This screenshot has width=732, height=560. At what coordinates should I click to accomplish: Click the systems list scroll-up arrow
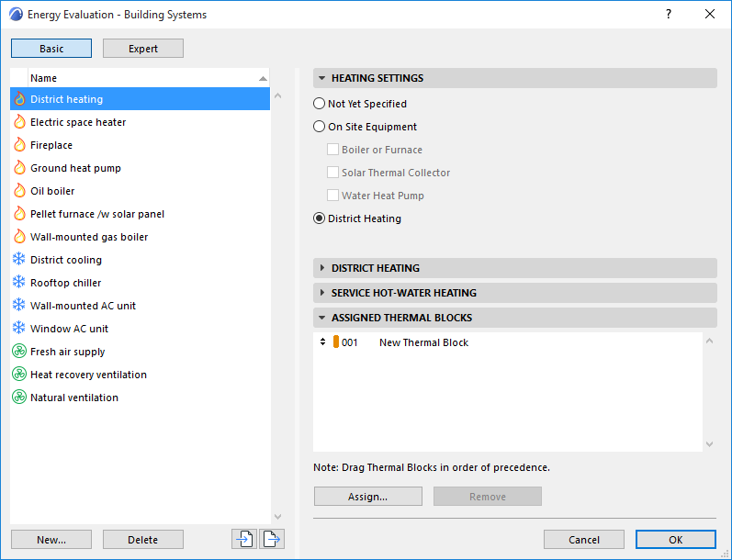[x=277, y=95]
